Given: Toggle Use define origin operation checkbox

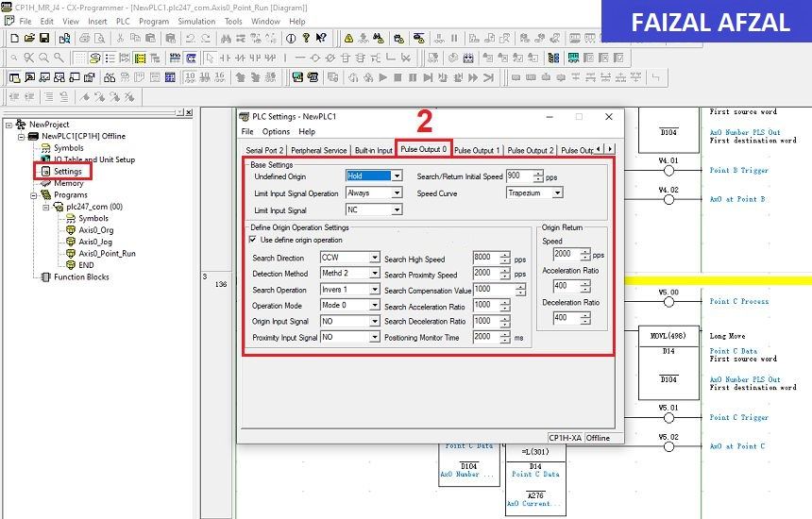Looking at the screenshot, I should point(252,240).
